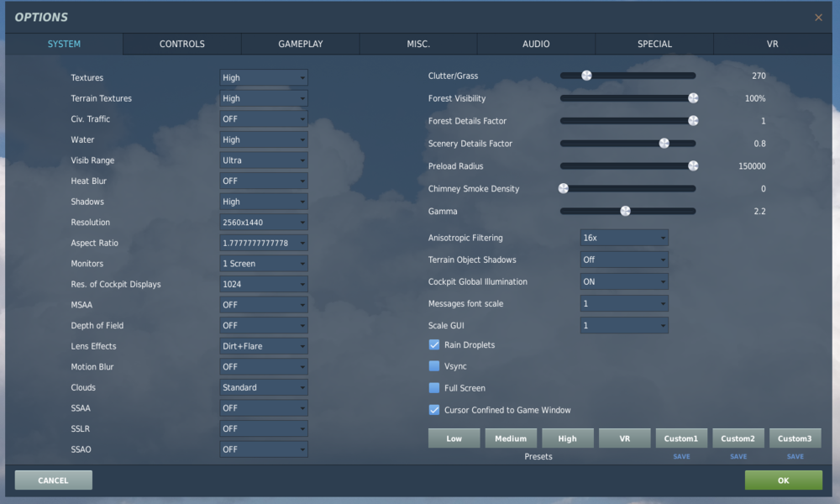Image resolution: width=840 pixels, height=504 pixels.
Task: Expand the Clouds dropdown
Action: [x=263, y=387]
